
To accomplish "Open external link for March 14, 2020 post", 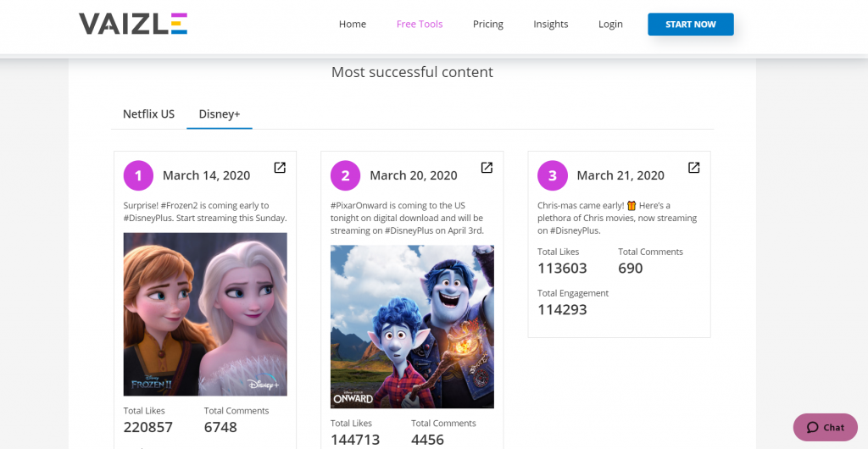I will tap(280, 168).
